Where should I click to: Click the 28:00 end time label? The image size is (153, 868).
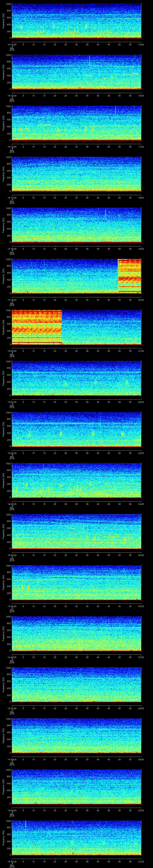pos(141,708)
